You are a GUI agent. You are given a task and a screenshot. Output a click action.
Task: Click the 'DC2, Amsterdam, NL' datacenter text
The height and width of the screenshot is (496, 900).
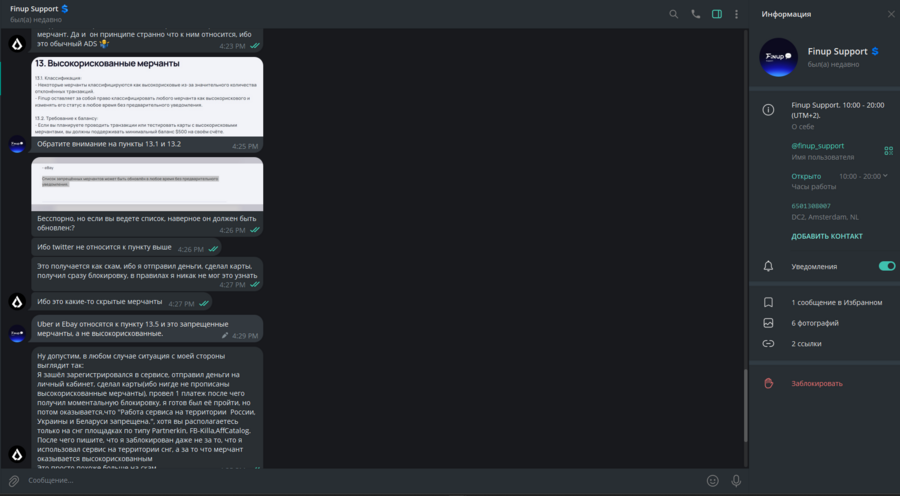coord(825,217)
